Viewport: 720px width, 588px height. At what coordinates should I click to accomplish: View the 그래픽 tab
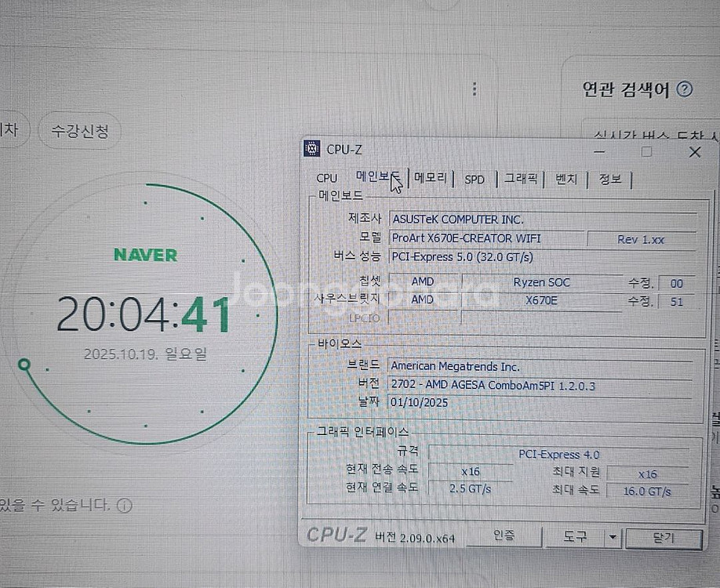522,180
